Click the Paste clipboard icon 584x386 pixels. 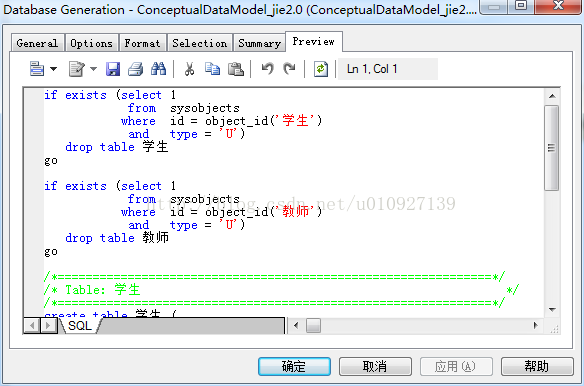[235, 69]
